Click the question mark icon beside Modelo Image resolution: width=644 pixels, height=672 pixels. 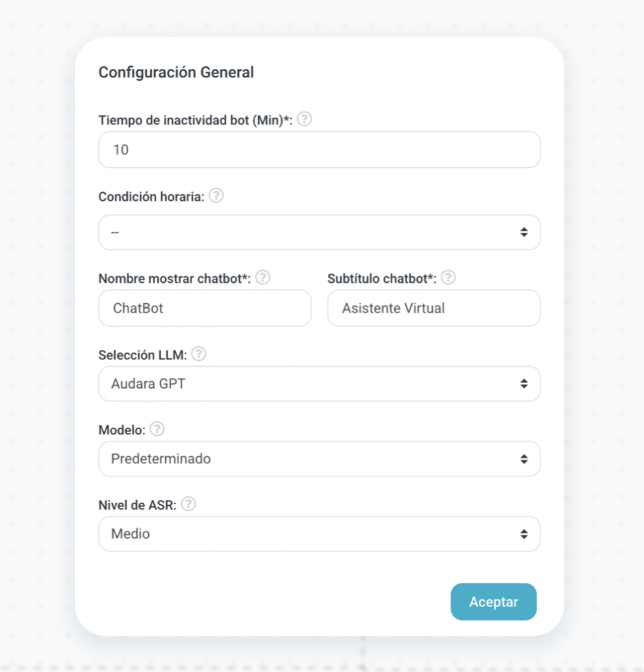coord(157,429)
